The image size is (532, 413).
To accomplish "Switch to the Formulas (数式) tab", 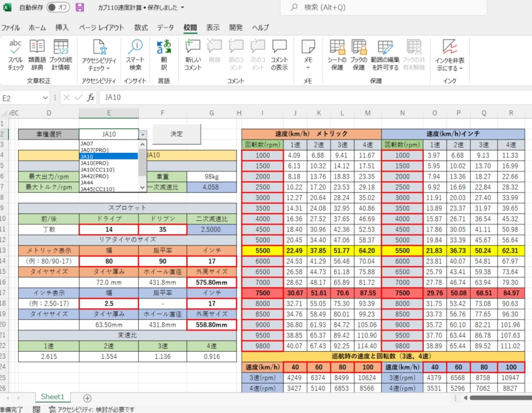I will pos(141,28).
